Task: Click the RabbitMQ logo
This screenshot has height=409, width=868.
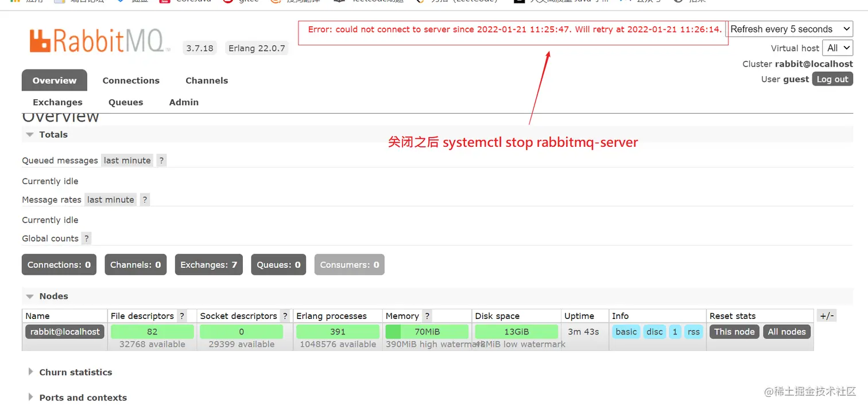Action: point(100,41)
